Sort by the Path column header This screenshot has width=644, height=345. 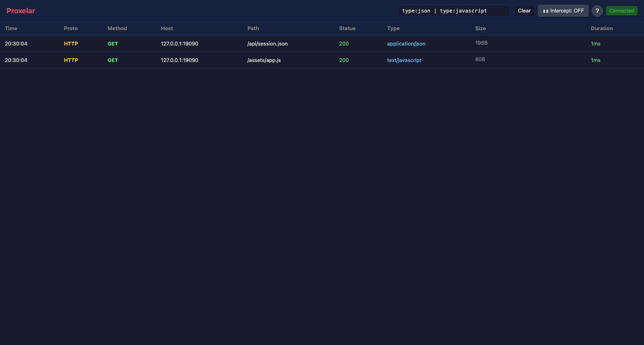pyautogui.click(x=253, y=29)
